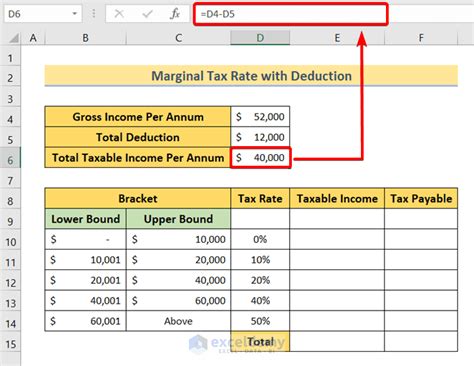Click the formula bar with =D4-D5
Viewport: 474px width, 366px height.
[x=291, y=14]
